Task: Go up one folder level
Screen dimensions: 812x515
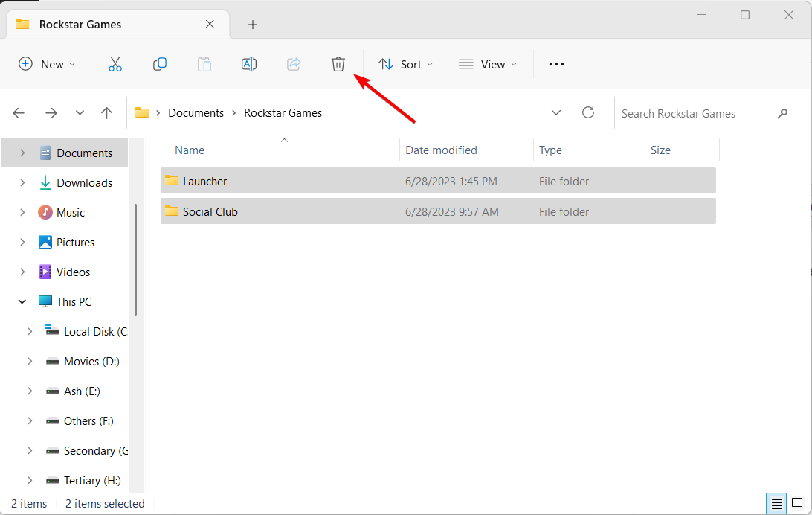Action: click(x=106, y=113)
